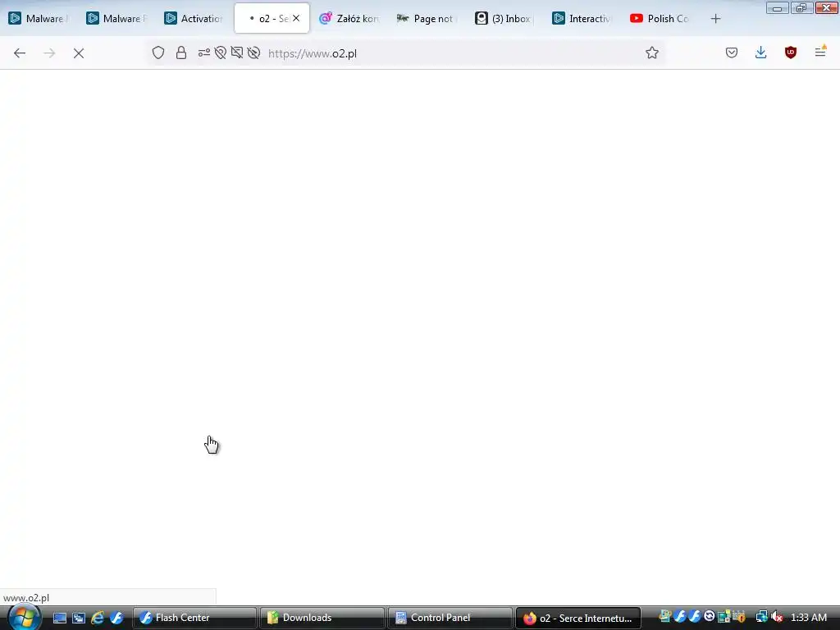Click the muted volume tray icon
Viewport: 840px width, 630px height.
[x=777, y=617]
